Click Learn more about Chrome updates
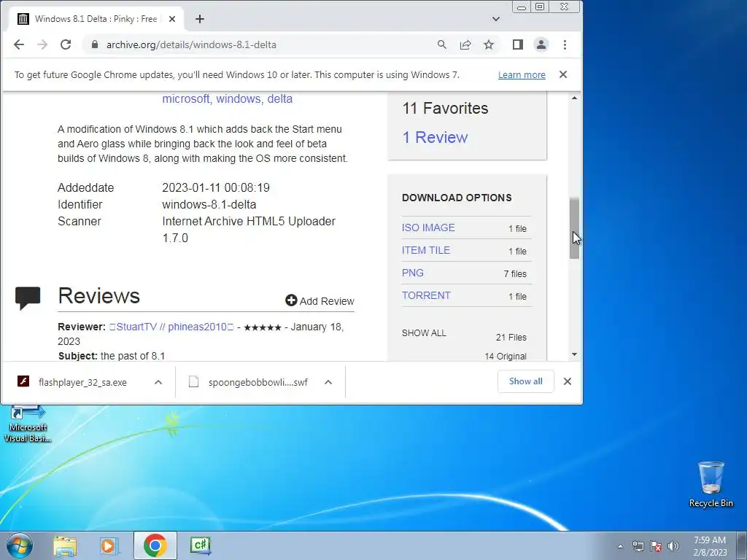The image size is (747, 560). pyautogui.click(x=522, y=75)
